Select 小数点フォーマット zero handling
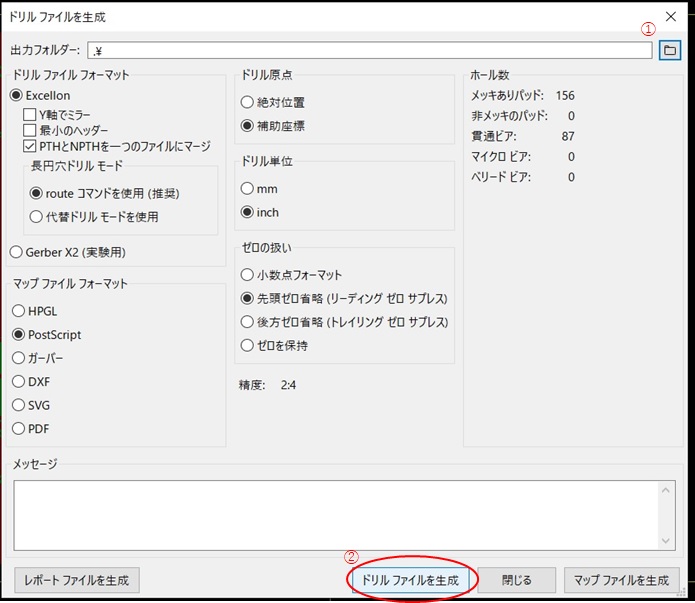The image size is (695, 603). [x=248, y=275]
